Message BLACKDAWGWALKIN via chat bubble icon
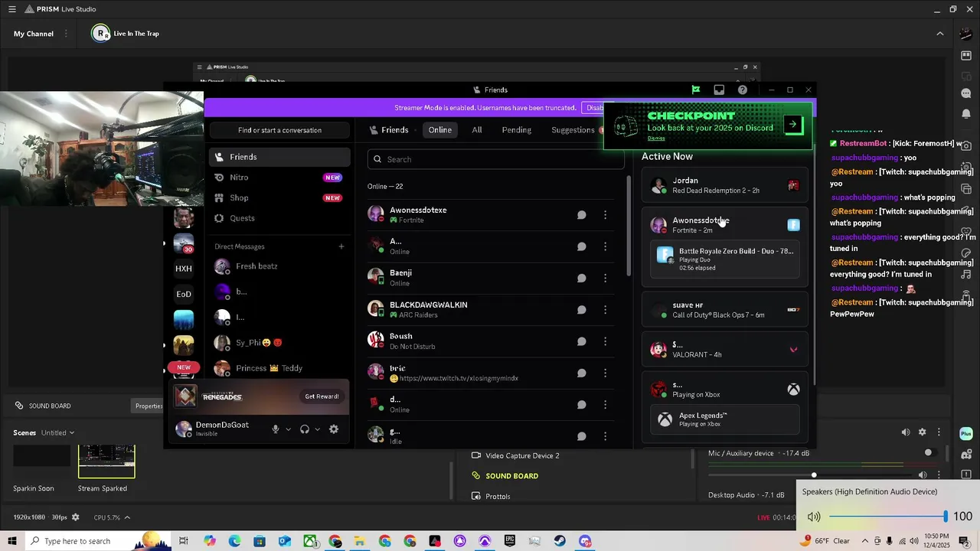The width and height of the screenshot is (980, 551). pyautogui.click(x=582, y=310)
